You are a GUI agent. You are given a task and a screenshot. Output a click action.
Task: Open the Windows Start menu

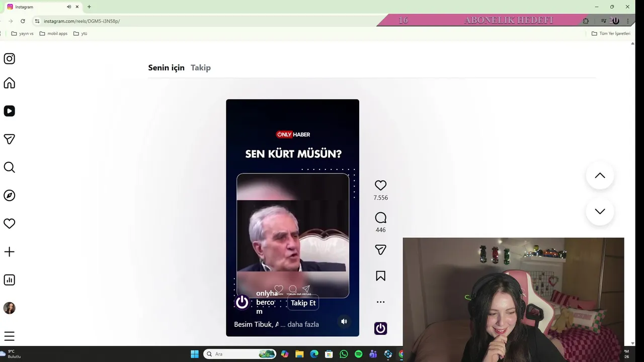click(x=195, y=354)
